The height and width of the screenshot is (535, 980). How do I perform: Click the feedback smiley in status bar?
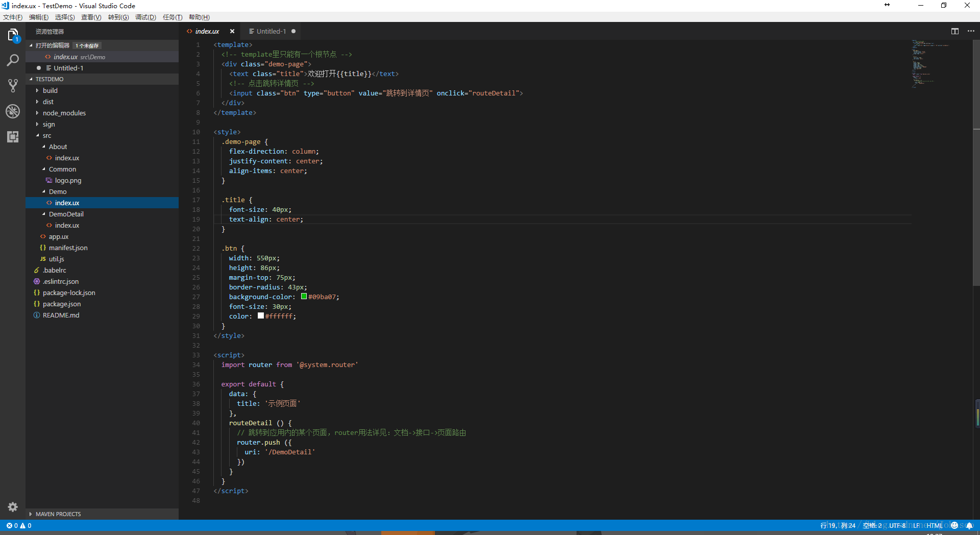click(954, 525)
